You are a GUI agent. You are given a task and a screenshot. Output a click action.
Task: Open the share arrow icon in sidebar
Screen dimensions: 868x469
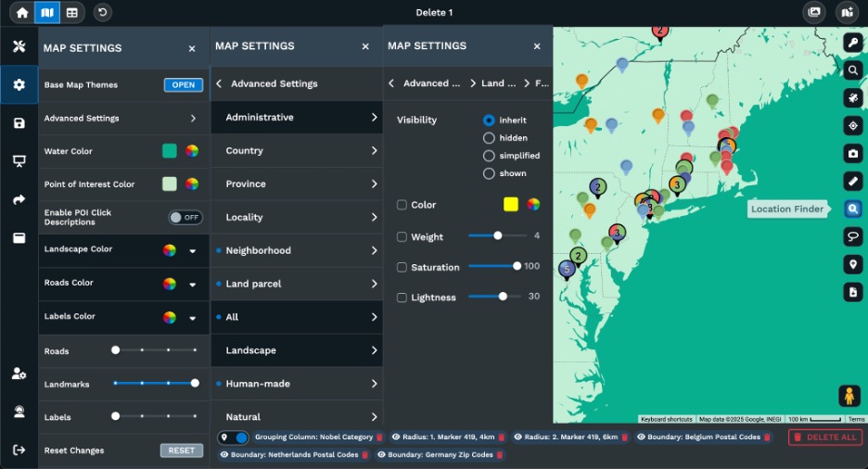coord(19,199)
